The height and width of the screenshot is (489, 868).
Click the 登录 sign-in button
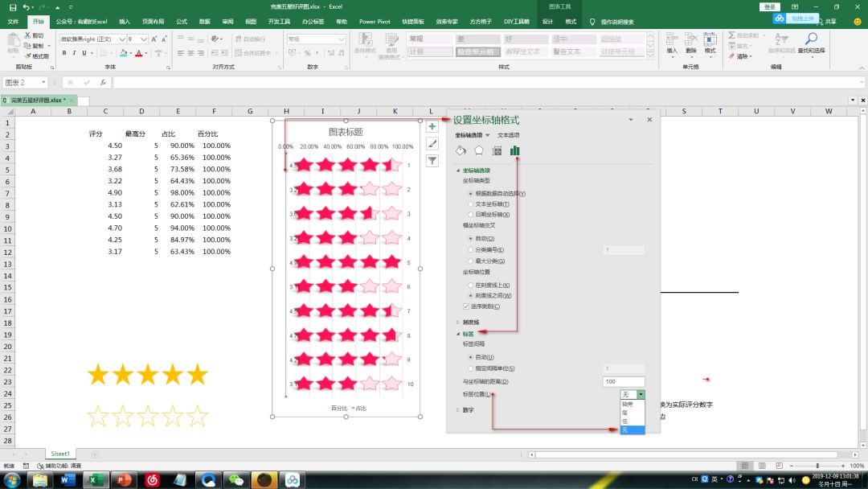(x=770, y=6)
